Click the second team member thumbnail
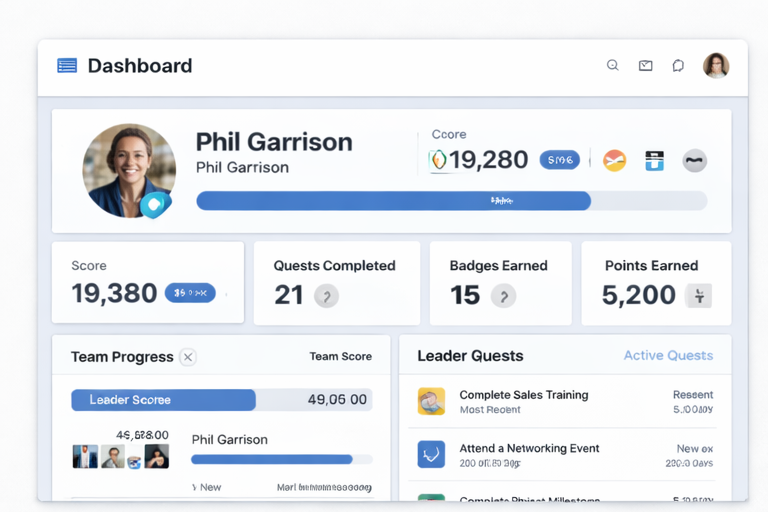Viewport: 768px width, 512px height. click(x=113, y=457)
